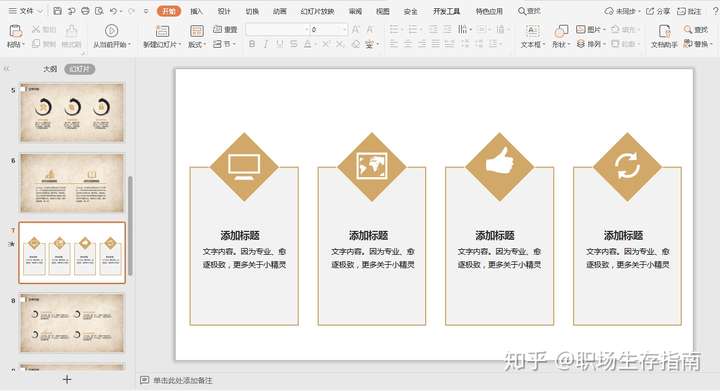Open quick access toolbar customize dropdown
This screenshot has width=720, height=391.
(146, 11)
